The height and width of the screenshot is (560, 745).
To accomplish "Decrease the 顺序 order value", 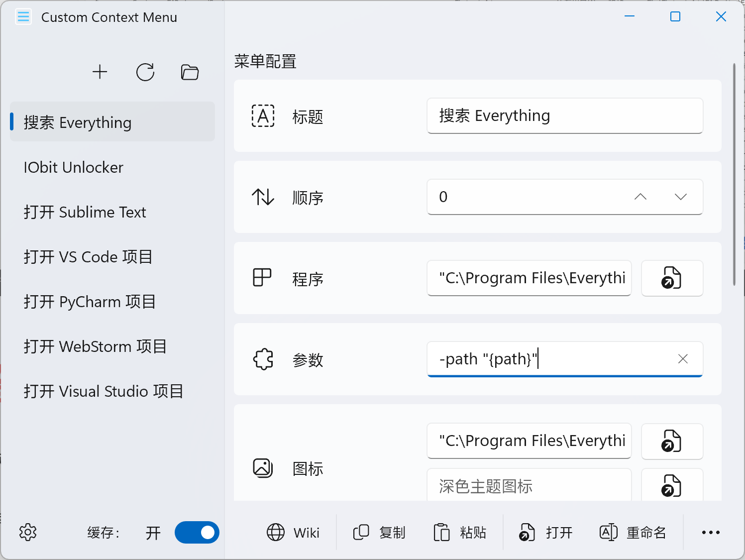I will (680, 197).
